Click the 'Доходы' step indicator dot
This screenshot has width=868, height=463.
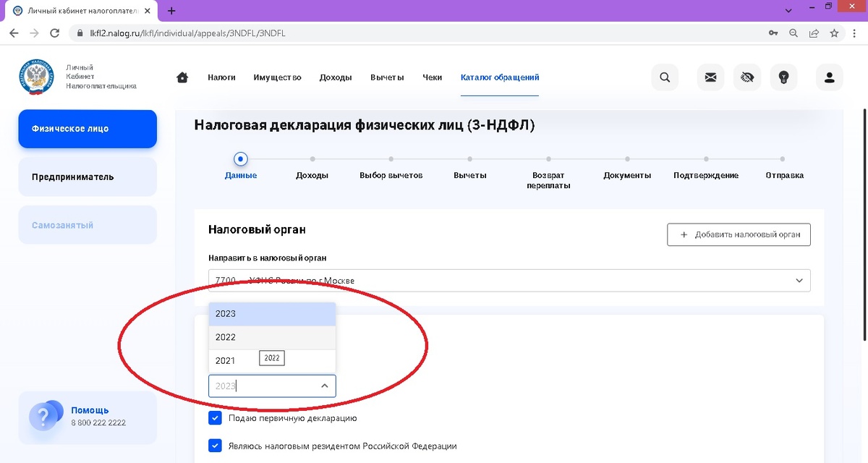pos(312,159)
